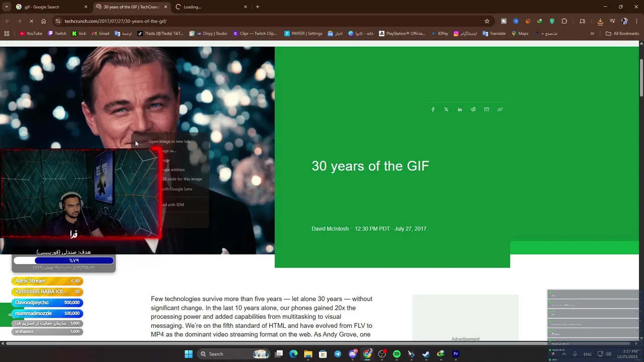Bookmark this page with the star icon
The width and height of the screenshot is (644, 362).
[487, 21]
